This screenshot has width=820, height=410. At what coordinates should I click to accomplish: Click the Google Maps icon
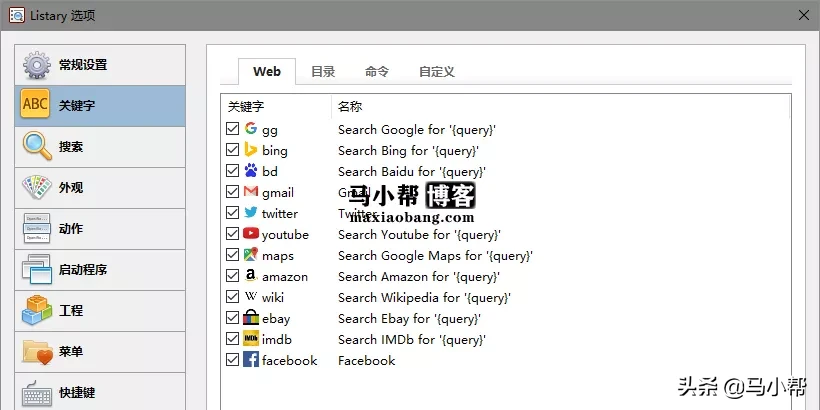point(251,255)
